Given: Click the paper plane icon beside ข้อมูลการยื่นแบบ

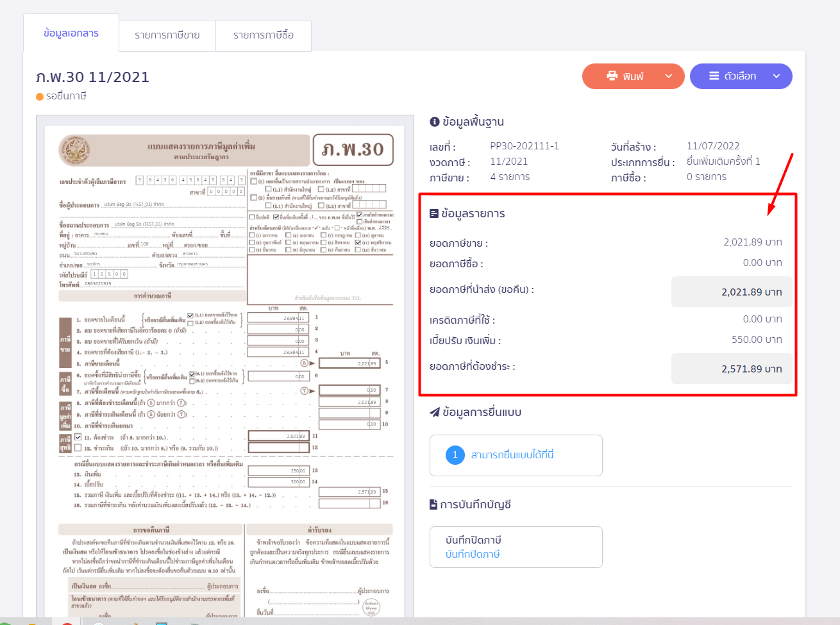Looking at the screenshot, I should (435, 412).
